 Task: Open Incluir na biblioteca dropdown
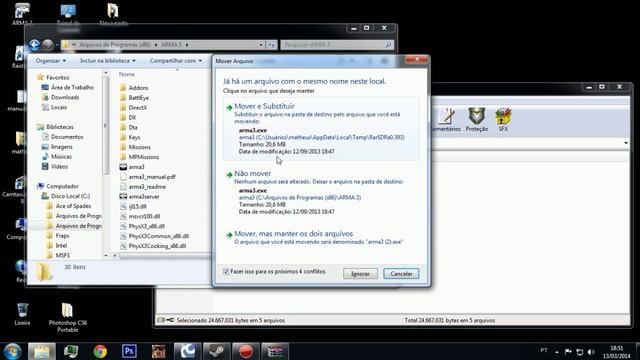108,61
